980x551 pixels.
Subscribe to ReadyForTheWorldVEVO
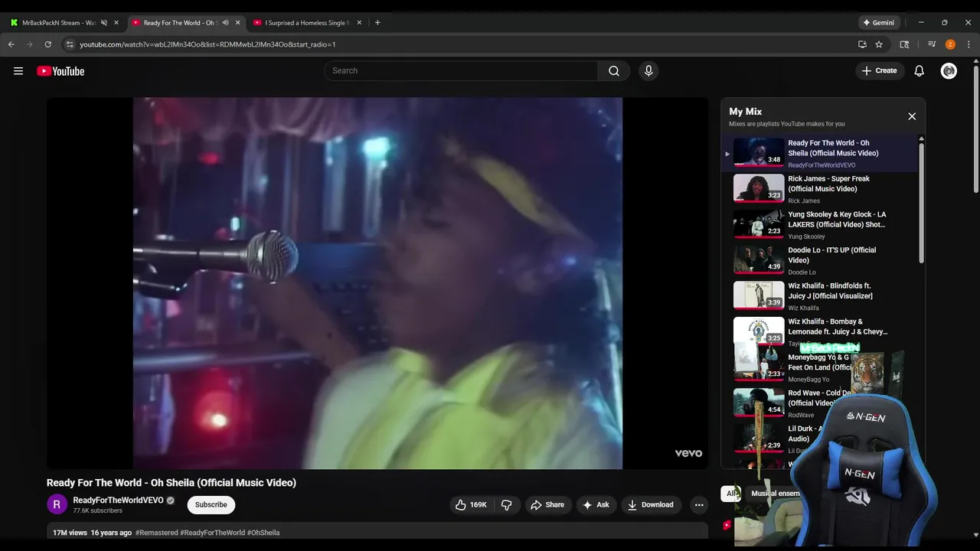click(x=211, y=505)
